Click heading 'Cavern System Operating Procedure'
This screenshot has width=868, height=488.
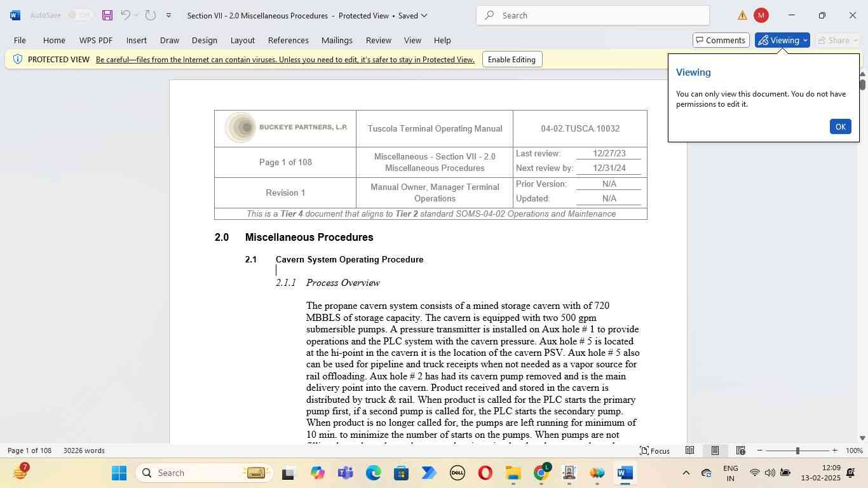349,259
